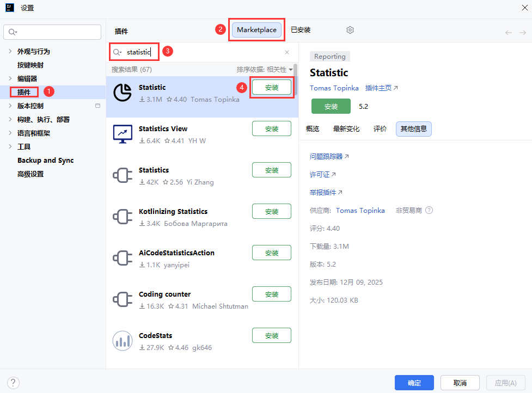
Task: Click the Coding counter plug icon
Action: [x=123, y=299]
